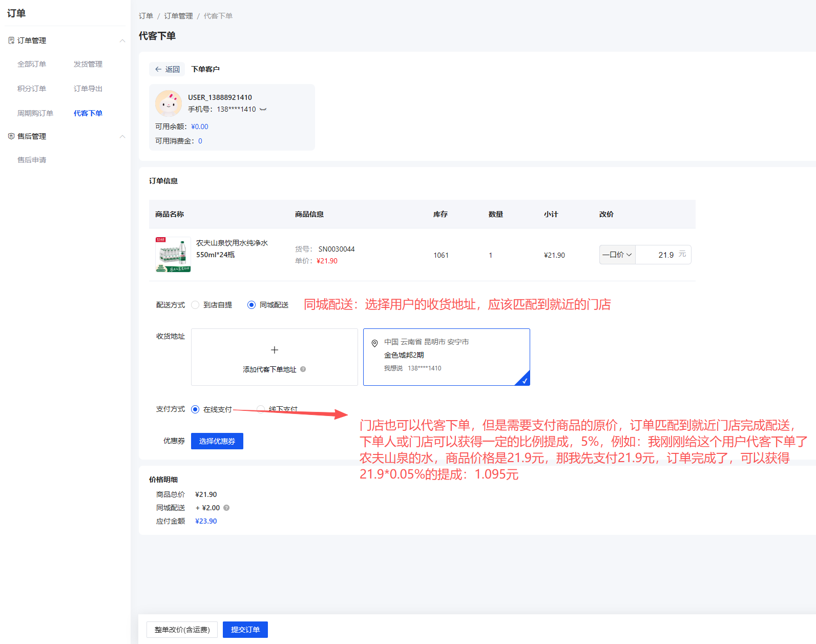Click the location pin on address card
816x644 pixels.
pyautogui.click(x=374, y=343)
